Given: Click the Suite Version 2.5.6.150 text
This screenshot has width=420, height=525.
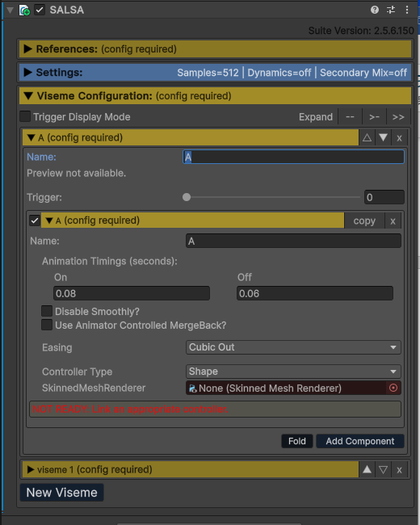Looking at the screenshot, I should 361,31.
